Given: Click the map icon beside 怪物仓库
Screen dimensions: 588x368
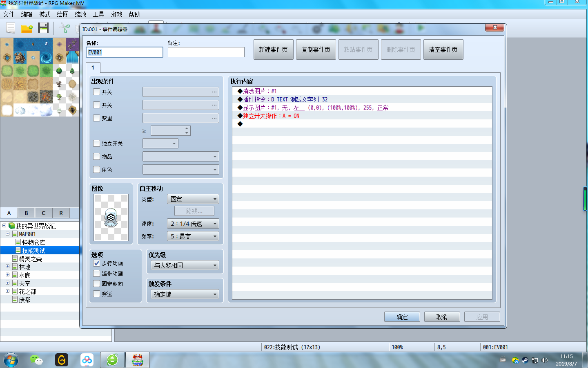Looking at the screenshot, I should tap(18, 242).
